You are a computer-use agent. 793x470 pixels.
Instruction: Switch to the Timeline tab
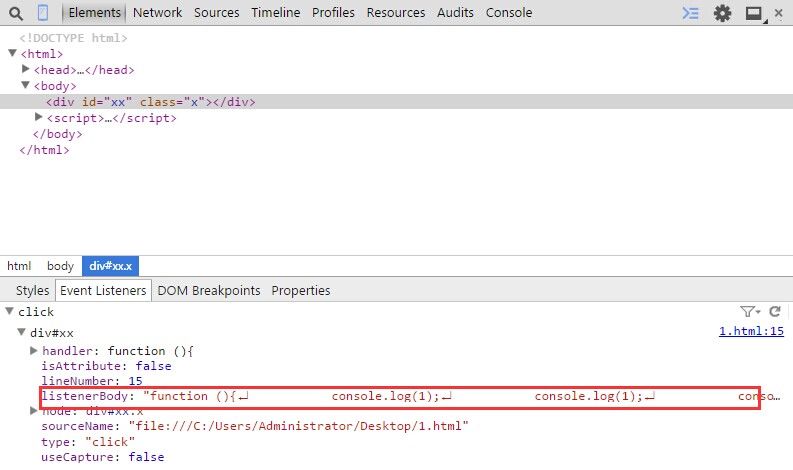tap(276, 13)
